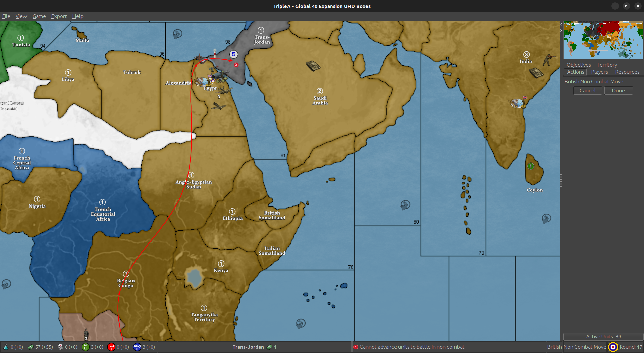The image size is (644, 353).
Task: Click the convoy symbol in sea zone 80
Action: click(405, 204)
